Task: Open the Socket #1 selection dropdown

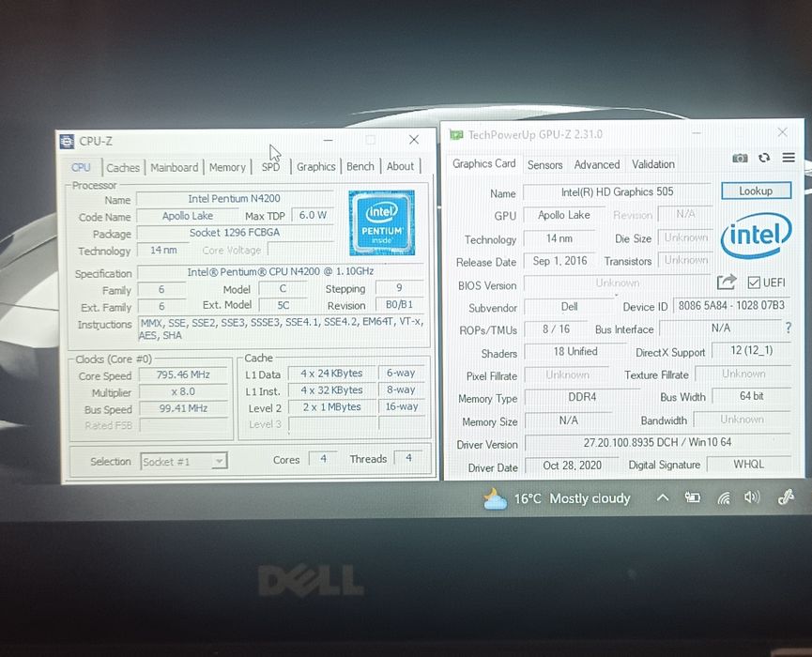Action: (x=184, y=461)
